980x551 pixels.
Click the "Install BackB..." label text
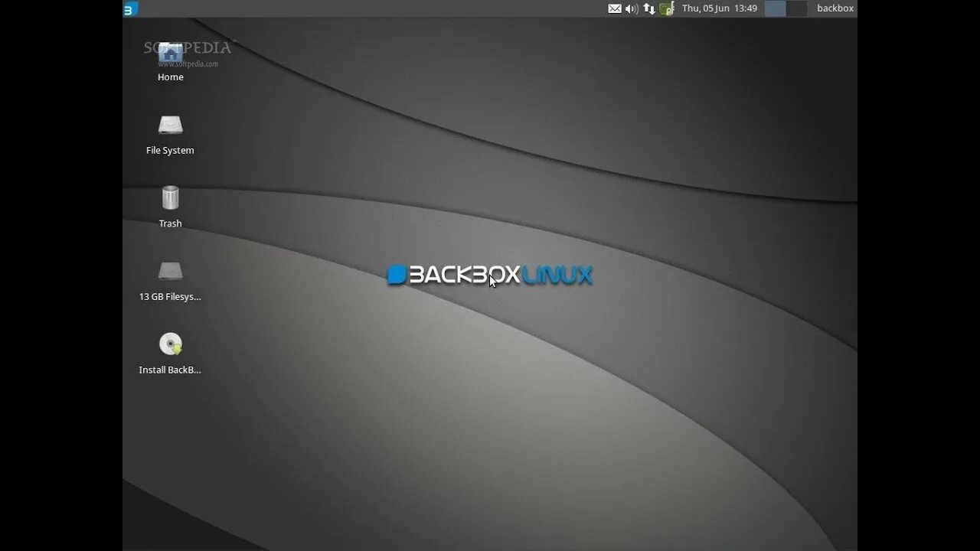coord(170,370)
